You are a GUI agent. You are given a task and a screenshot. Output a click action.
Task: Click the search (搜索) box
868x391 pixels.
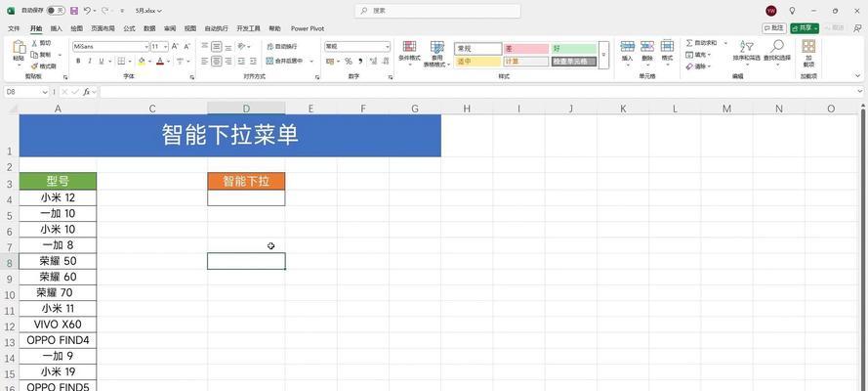(x=437, y=11)
